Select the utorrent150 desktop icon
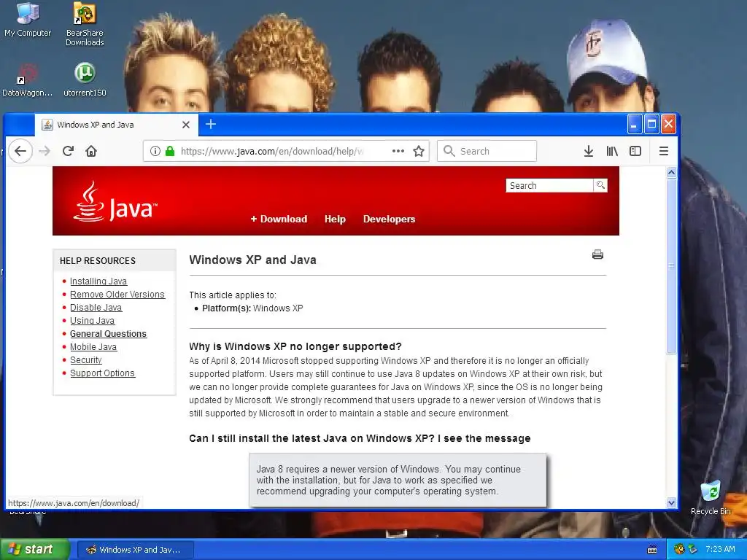 (85, 80)
